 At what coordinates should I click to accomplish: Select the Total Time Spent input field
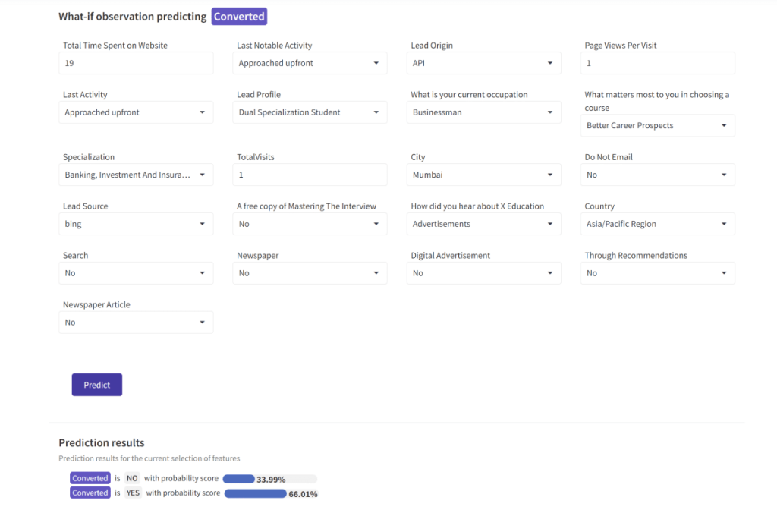pyautogui.click(x=136, y=63)
